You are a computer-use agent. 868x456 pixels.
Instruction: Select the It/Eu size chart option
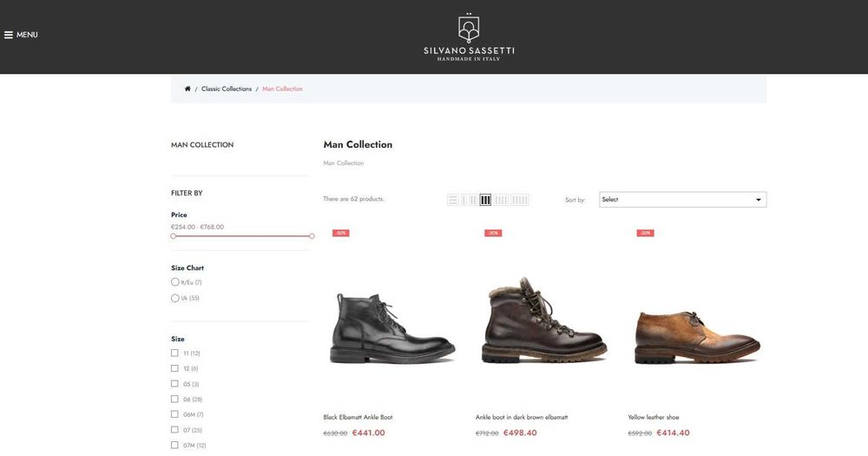175,282
